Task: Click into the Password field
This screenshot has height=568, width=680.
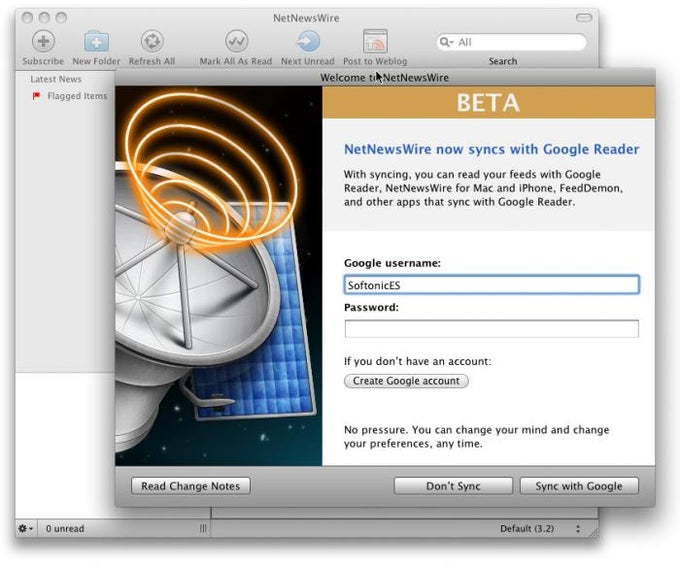Action: (x=491, y=329)
